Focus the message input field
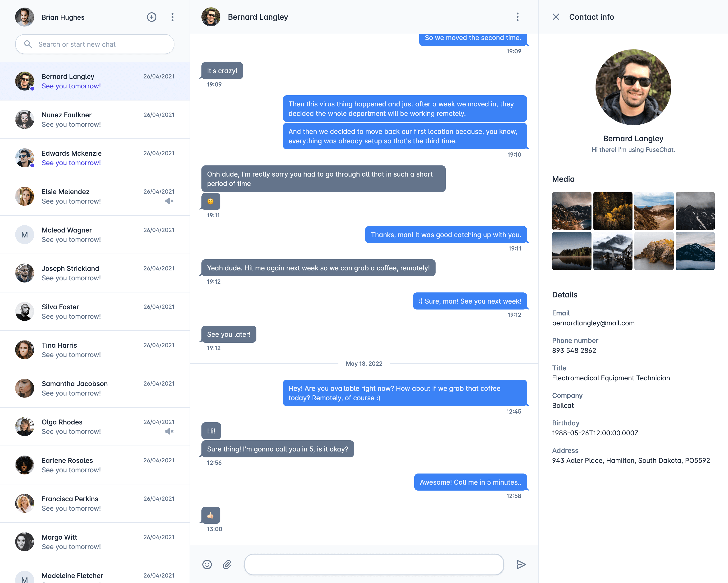 tap(374, 565)
